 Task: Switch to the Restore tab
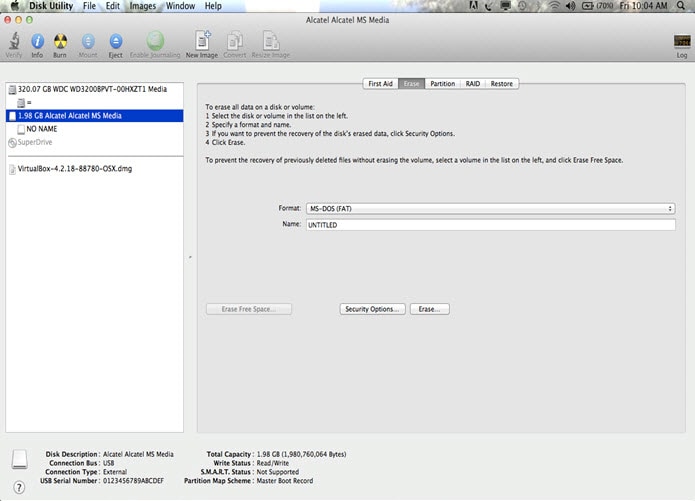tap(501, 84)
